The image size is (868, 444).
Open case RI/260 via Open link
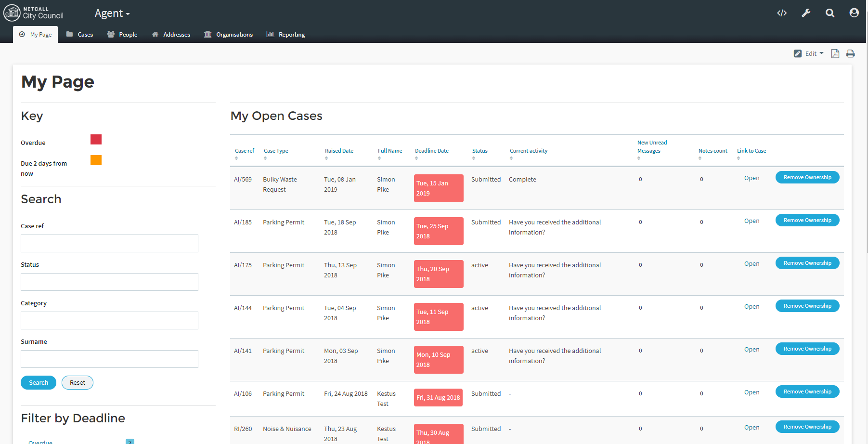tap(751, 428)
